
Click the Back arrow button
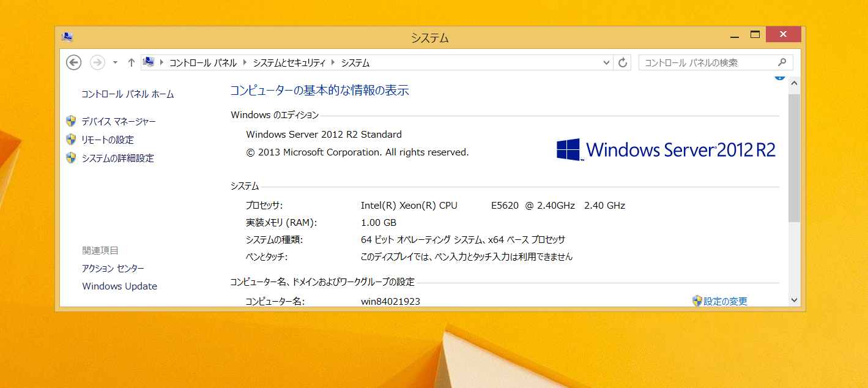pos(73,62)
